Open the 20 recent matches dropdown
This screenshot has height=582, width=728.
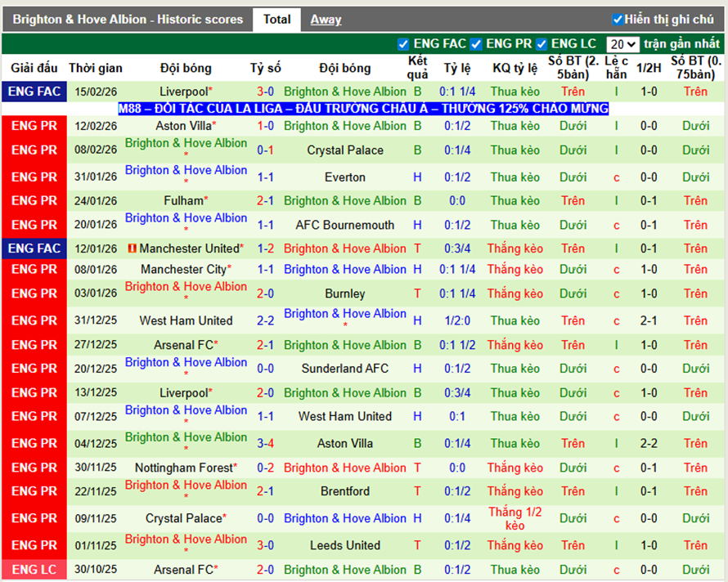(x=622, y=45)
